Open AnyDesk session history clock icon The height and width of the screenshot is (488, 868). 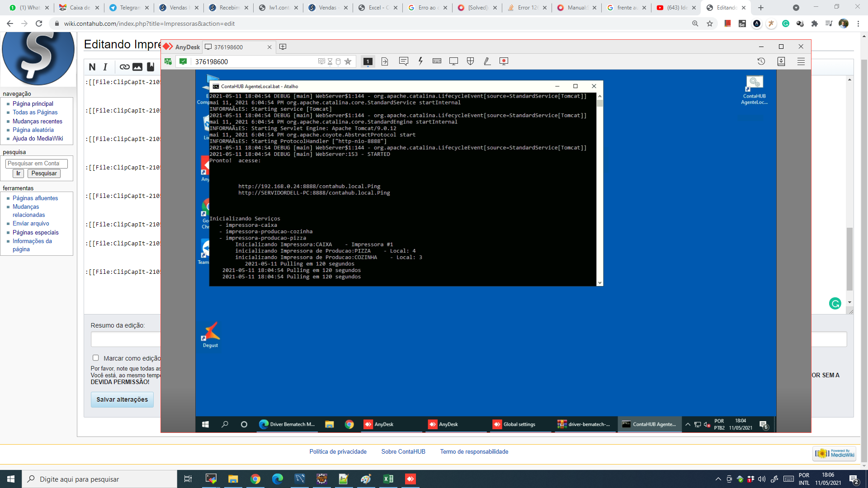pyautogui.click(x=761, y=61)
